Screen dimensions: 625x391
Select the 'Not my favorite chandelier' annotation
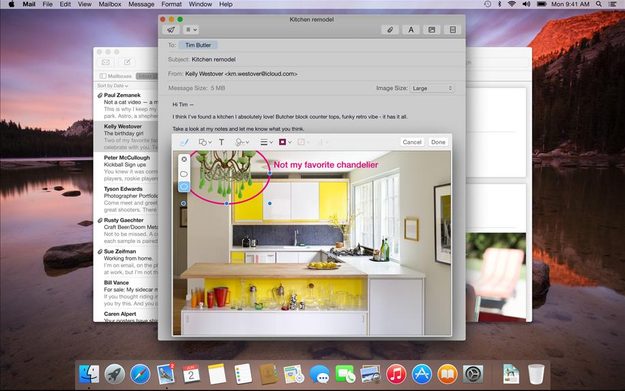325,165
